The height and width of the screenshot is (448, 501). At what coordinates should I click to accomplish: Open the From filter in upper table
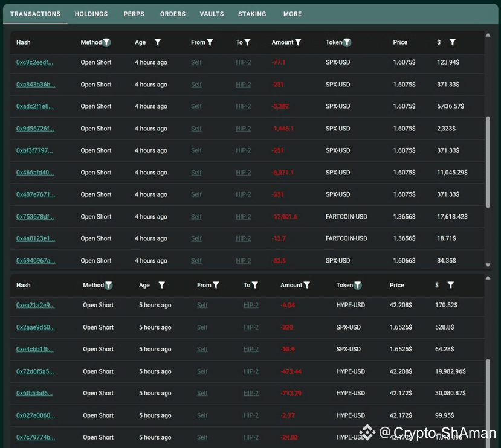pyautogui.click(x=210, y=42)
